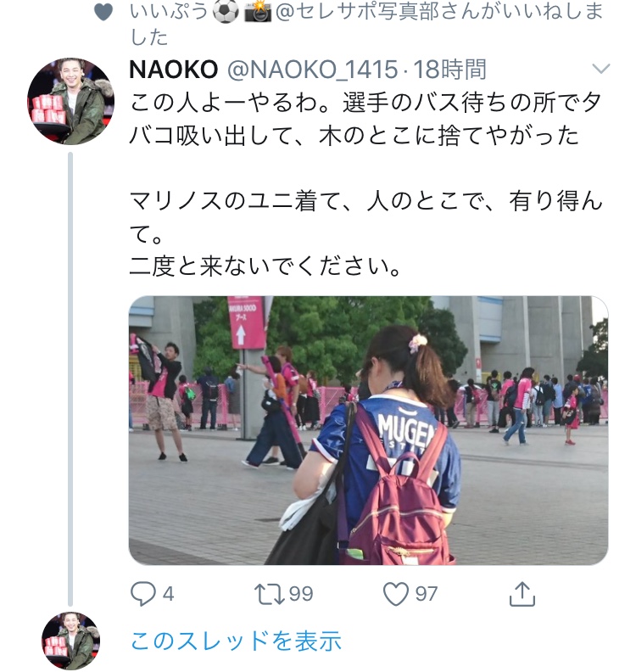Click the small avatar beside thread link
Screen dimensions: 636x672
click(70, 641)
